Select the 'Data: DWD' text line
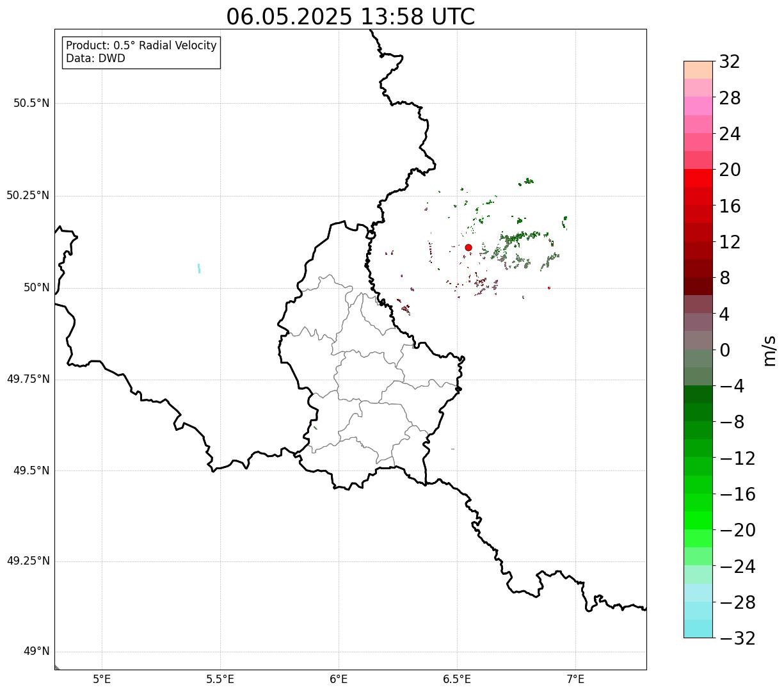 tap(96, 58)
